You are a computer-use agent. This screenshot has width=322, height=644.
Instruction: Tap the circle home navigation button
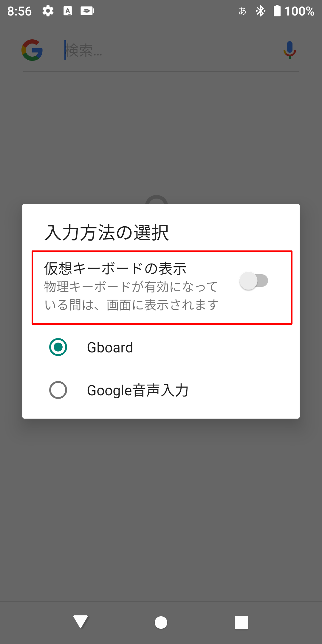pyautogui.click(x=161, y=623)
